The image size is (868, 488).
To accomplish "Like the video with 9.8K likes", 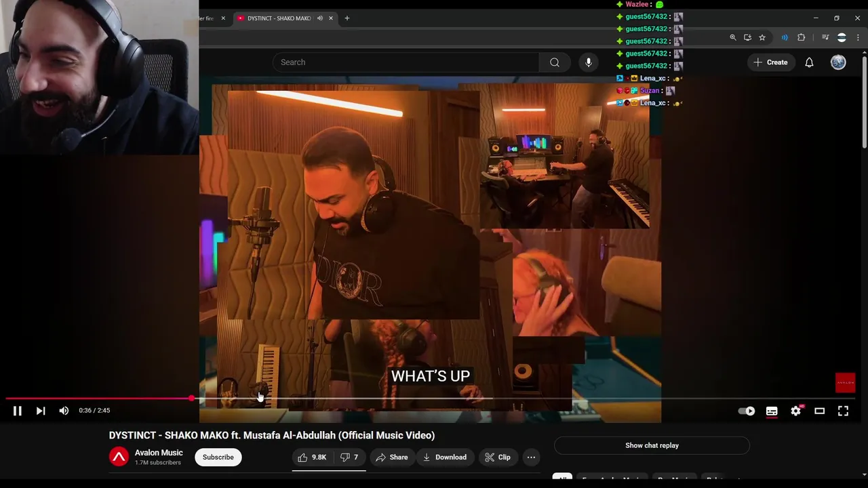I will (x=313, y=457).
